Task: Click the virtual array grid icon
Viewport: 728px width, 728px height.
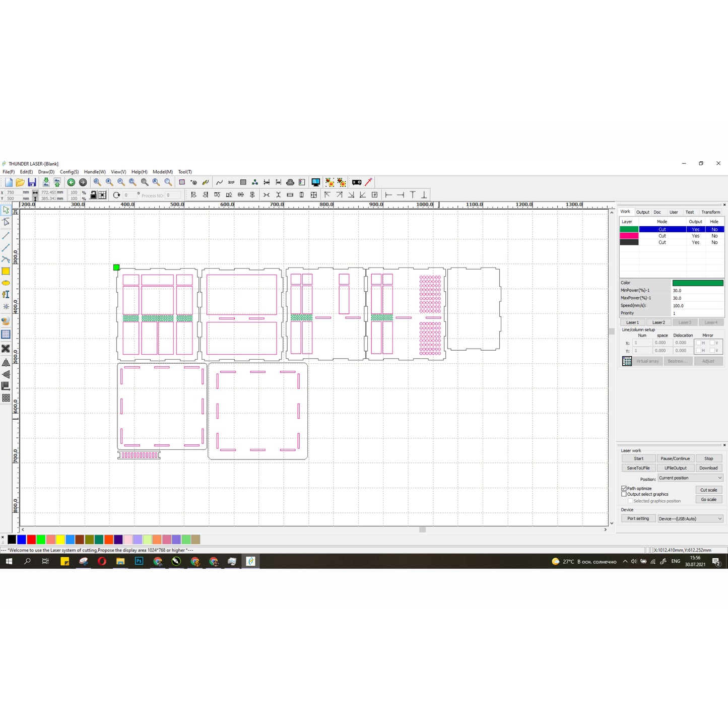Action: click(x=627, y=361)
